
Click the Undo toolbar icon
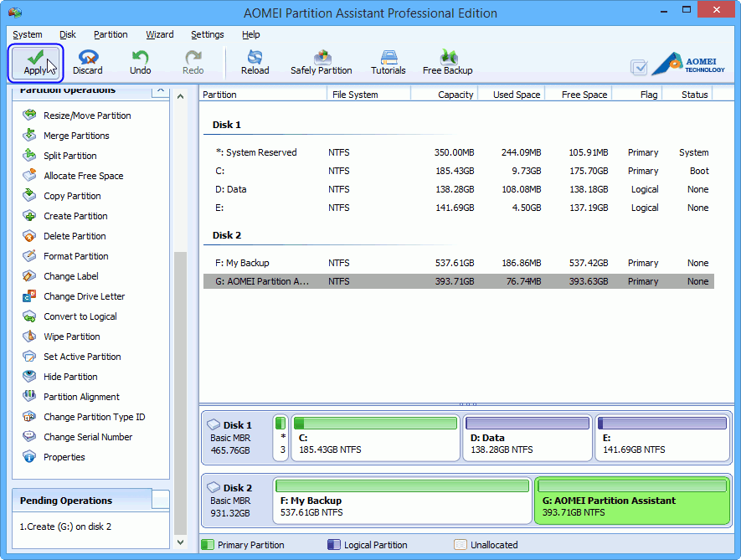pyautogui.click(x=140, y=63)
